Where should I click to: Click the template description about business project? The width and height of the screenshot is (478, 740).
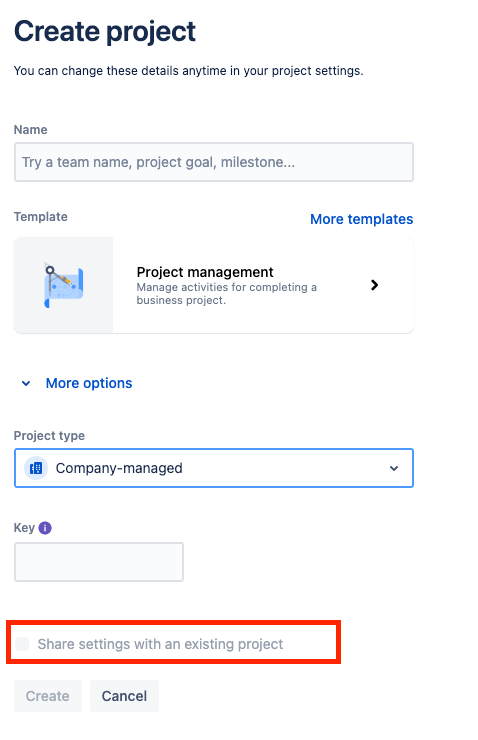pos(226,294)
